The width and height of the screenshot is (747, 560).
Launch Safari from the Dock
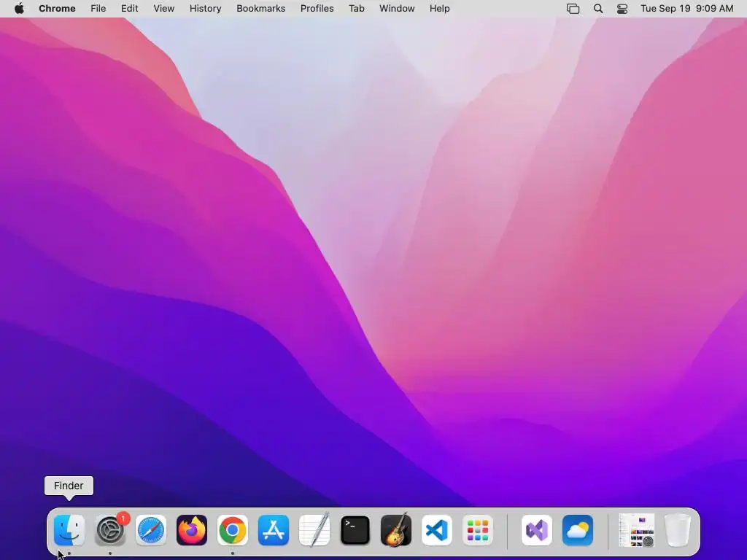(x=151, y=530)
